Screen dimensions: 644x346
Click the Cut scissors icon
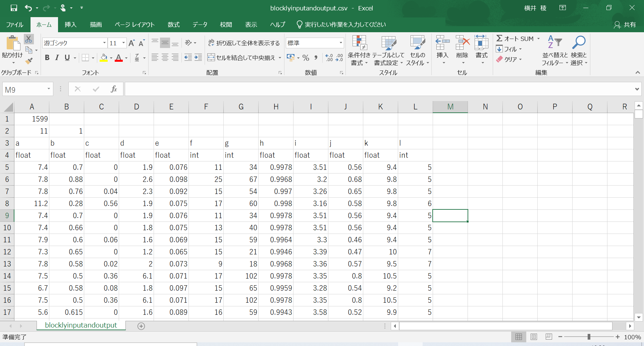point(29,39)
